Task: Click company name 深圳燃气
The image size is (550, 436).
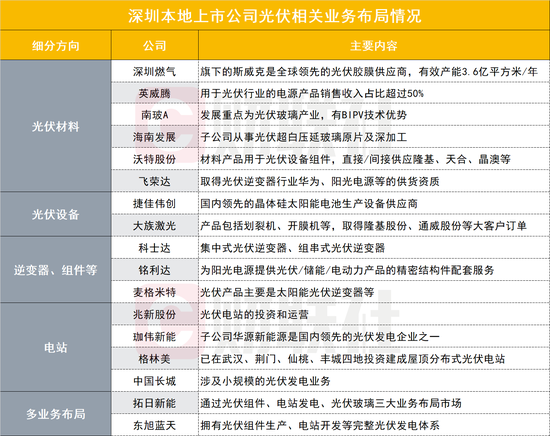Action: pos(154,72)
